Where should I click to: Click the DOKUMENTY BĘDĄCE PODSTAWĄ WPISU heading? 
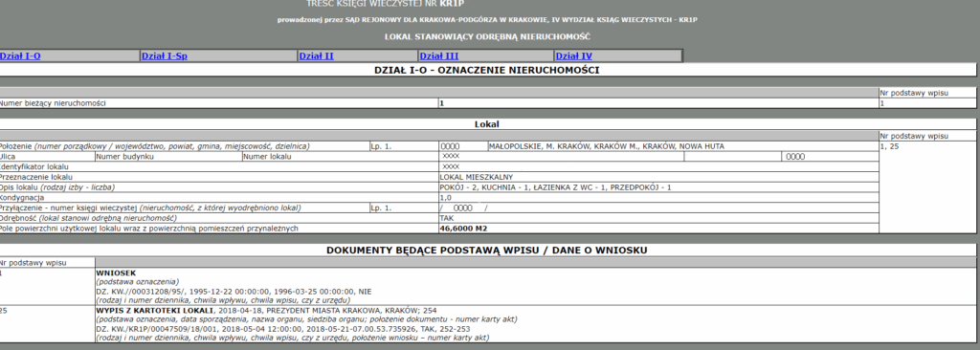coord(486,250)
